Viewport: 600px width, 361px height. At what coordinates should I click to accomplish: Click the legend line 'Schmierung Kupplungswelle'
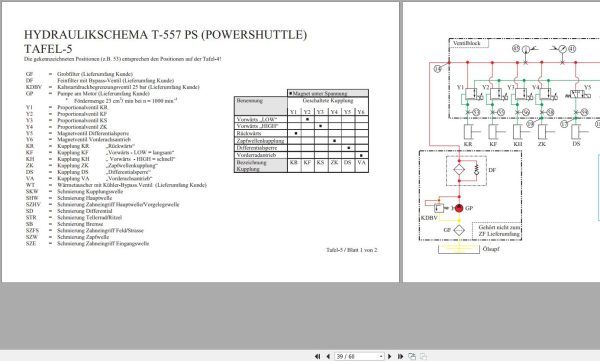coord(90,191)
